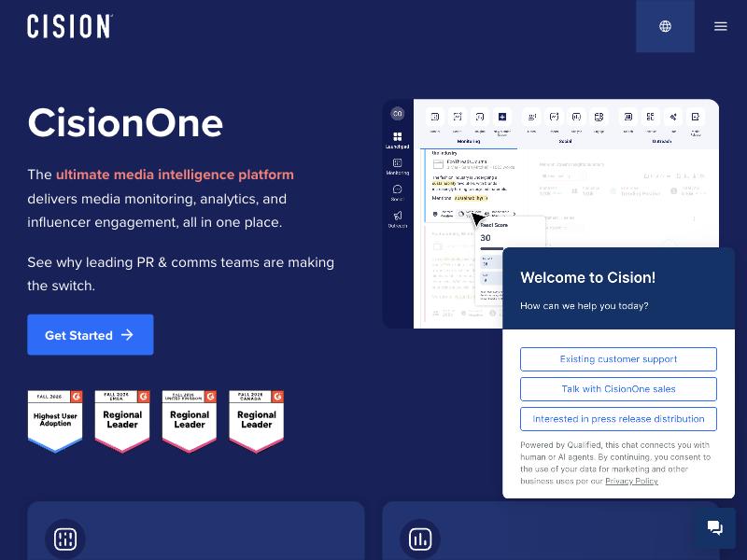Choose Talk with CisionOne sales
This screenshot has height=560, width=747.
coord(618,389)
